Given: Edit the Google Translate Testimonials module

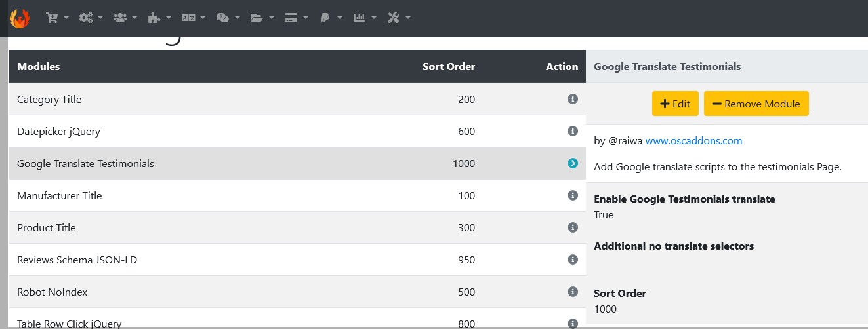Looking at the screenshot, I should tap(675, 104).
